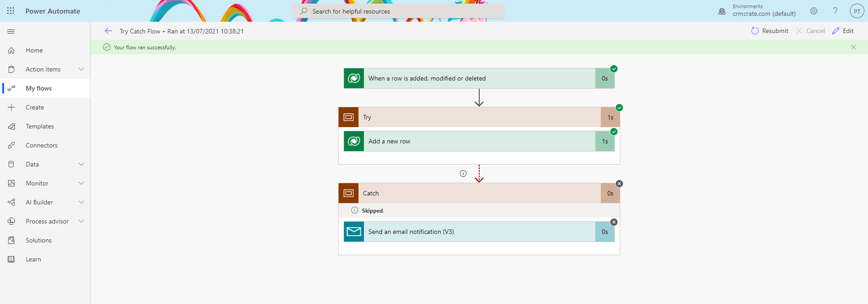
Task: Click the Skipped info icon
Action: click(x=355, y=210)
